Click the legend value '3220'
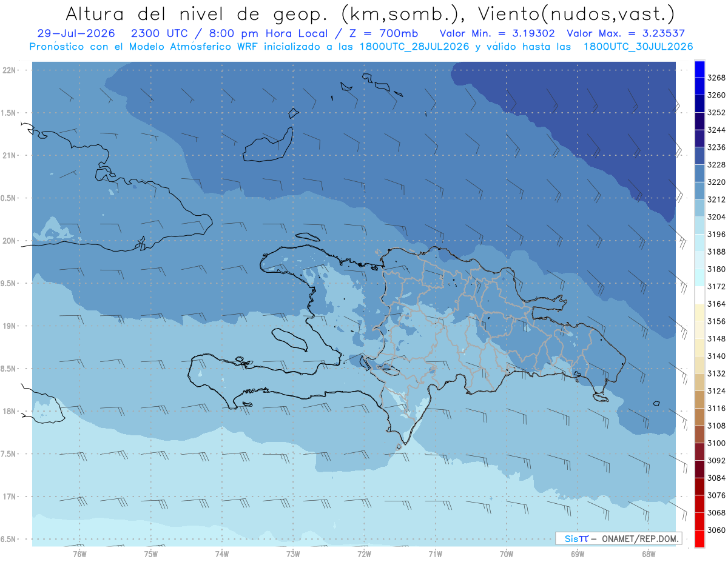The height and width of the screenshot is (562, 728). point(716,182)
